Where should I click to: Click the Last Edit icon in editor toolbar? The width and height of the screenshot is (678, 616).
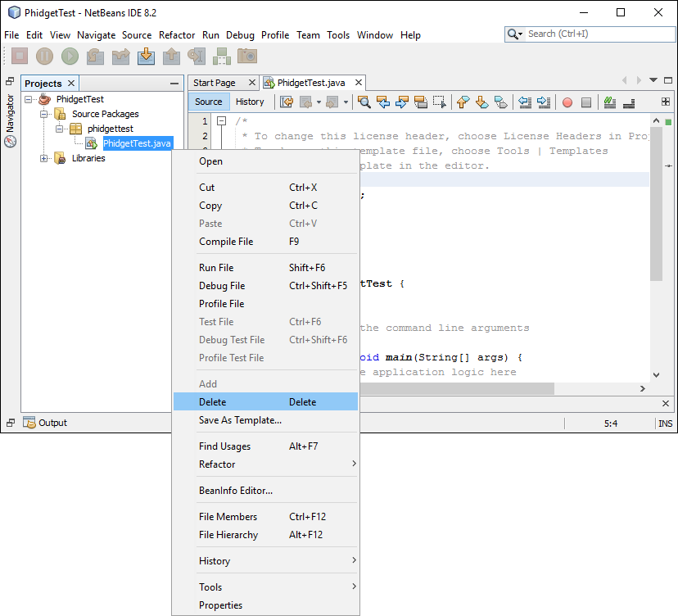tap(287, 102)
